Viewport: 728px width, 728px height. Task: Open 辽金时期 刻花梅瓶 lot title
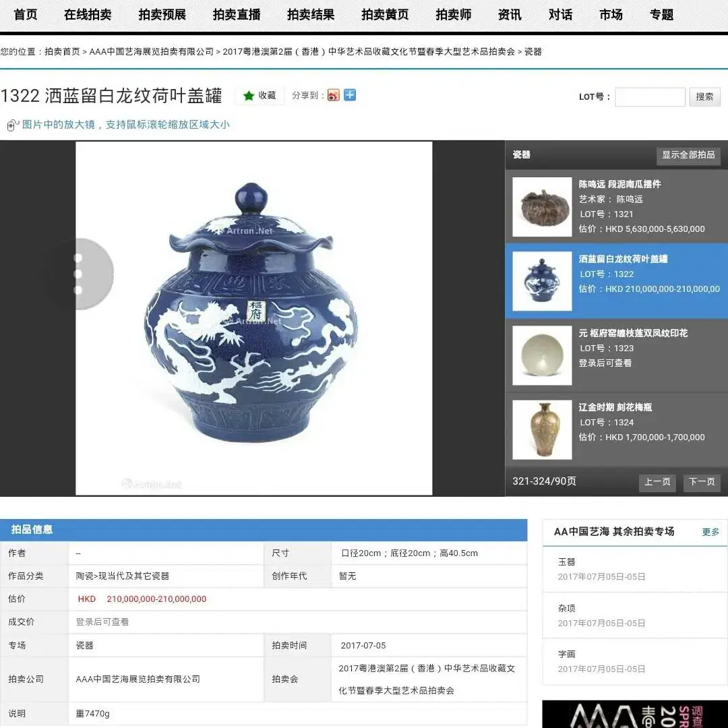click(x=615, y=408)
